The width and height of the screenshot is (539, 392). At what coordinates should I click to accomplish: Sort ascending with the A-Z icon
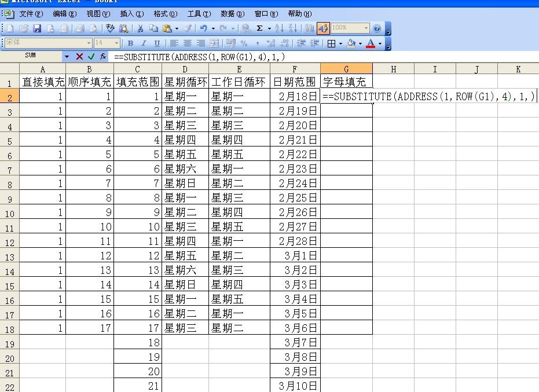pyautogui.click(x=280, y=28)
